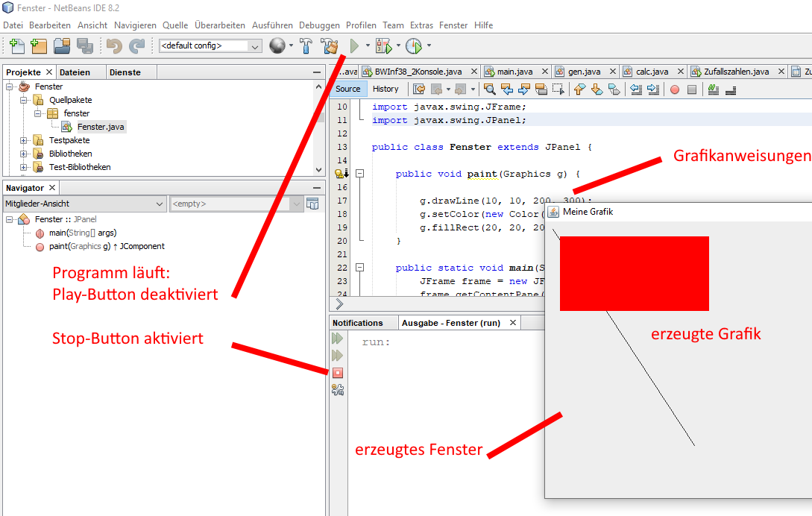
Task: Select Fenster.java in the project tree
Action: (x=101, y=127)
